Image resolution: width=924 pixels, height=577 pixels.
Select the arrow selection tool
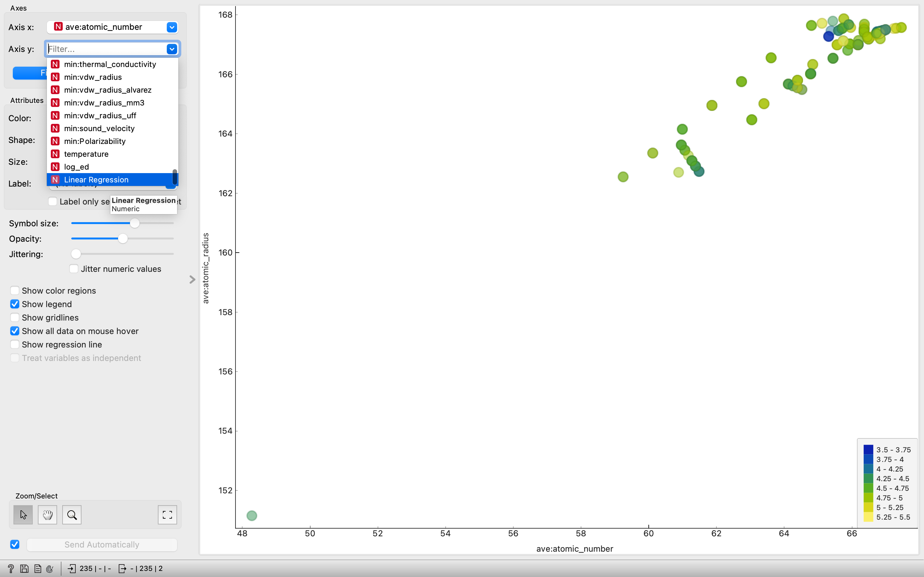tap(23, 515)
